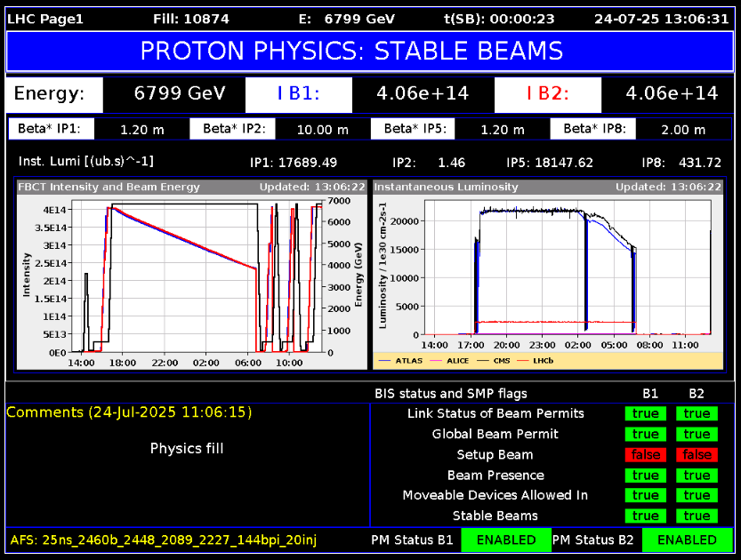
Task: Click the B1 Moveable Devices Allowed In flag
Action: click(x=646, y=495)
